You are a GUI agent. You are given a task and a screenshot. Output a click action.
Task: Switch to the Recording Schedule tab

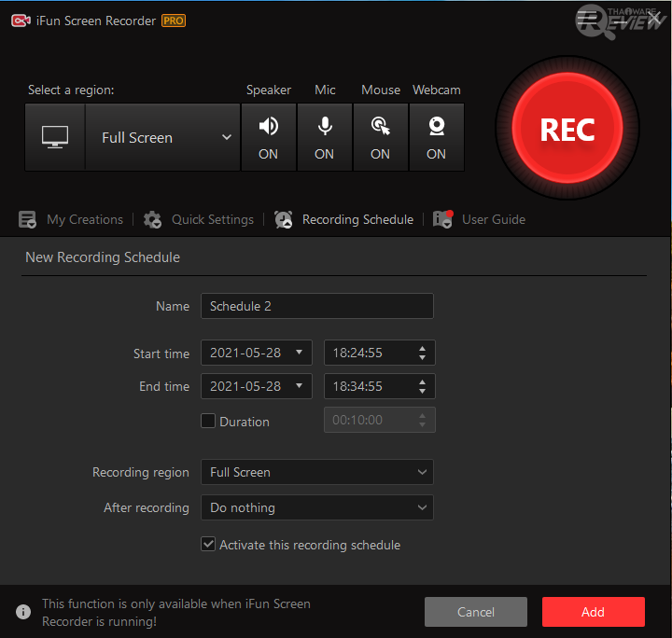[x=357, y=219]
